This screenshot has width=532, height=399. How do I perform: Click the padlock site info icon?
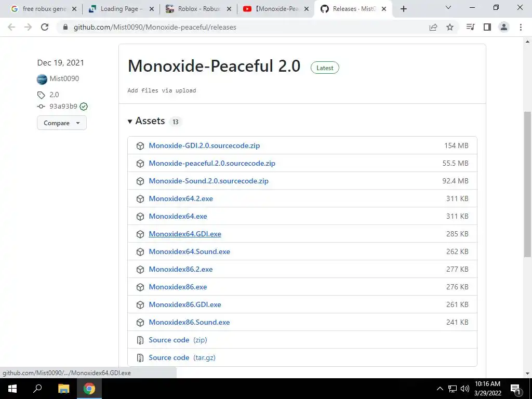pyautogui.click(x=65, y=27)
